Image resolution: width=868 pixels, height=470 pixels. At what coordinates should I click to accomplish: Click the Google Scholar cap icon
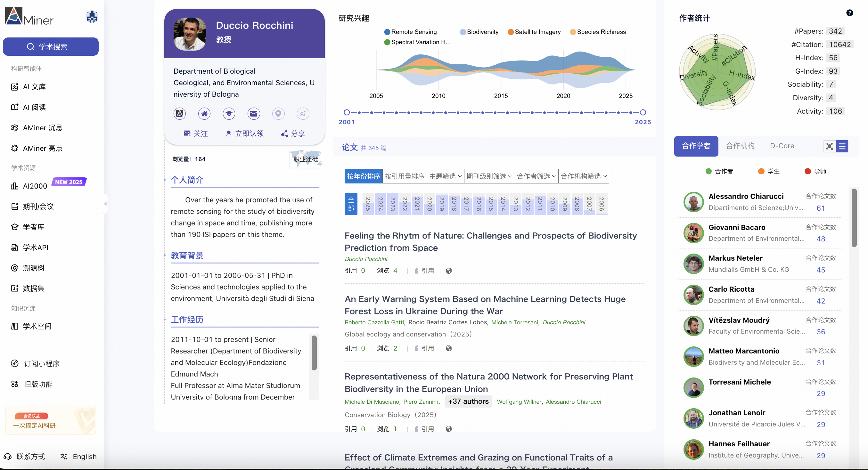point(229,114)
